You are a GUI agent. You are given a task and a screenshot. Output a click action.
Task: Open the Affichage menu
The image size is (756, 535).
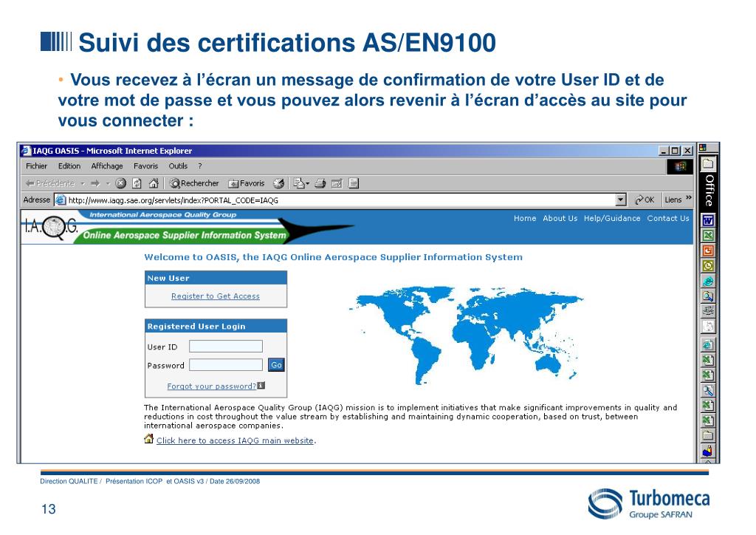tap(107, 166)
